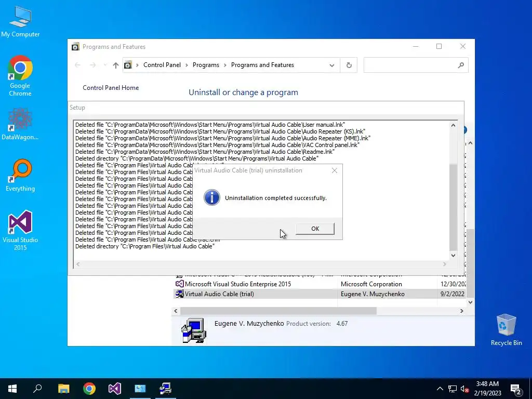Viewport: 532px width, 399px height.
Task: Expand the address bar history dropdown
Action: pyautogui.click(x=332, y=65)
